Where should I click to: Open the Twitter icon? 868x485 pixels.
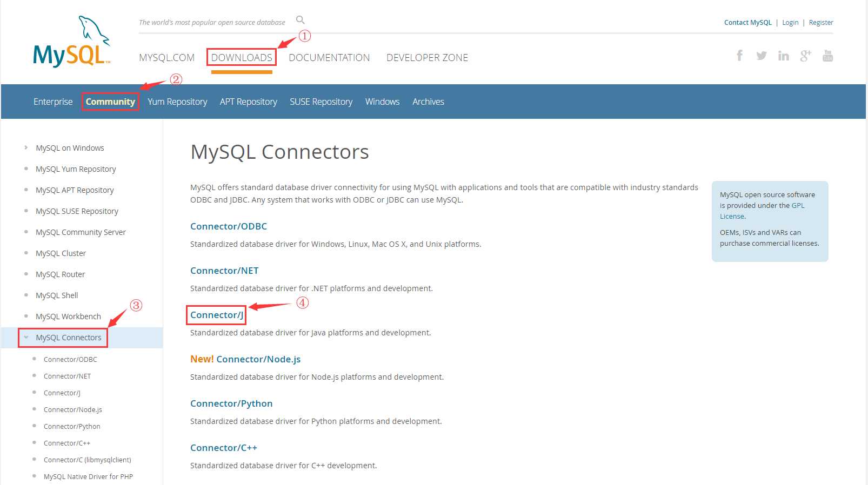pos(762,55)
